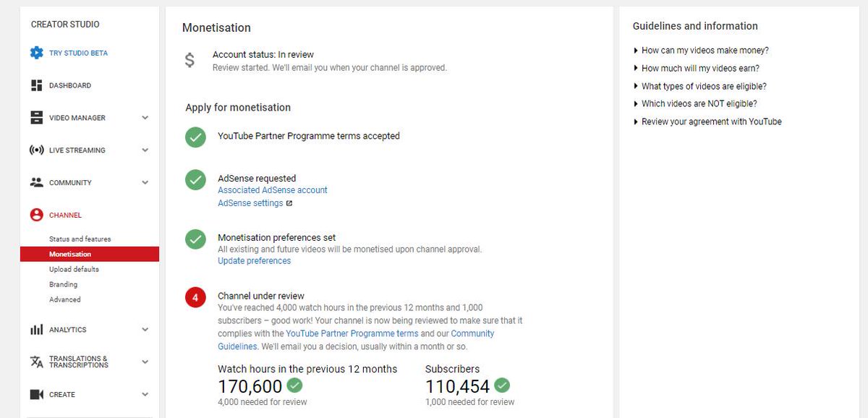This screenshot has width=868, height=418.
Task: Click green check next to 110,454 subscribers
Action: pyautogui.click(x=502, y=385)
